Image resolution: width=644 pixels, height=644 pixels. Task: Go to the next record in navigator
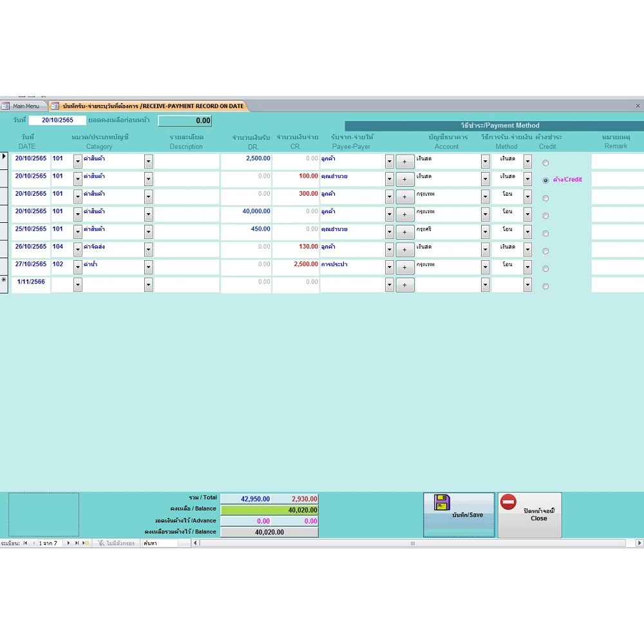[68, 544]
